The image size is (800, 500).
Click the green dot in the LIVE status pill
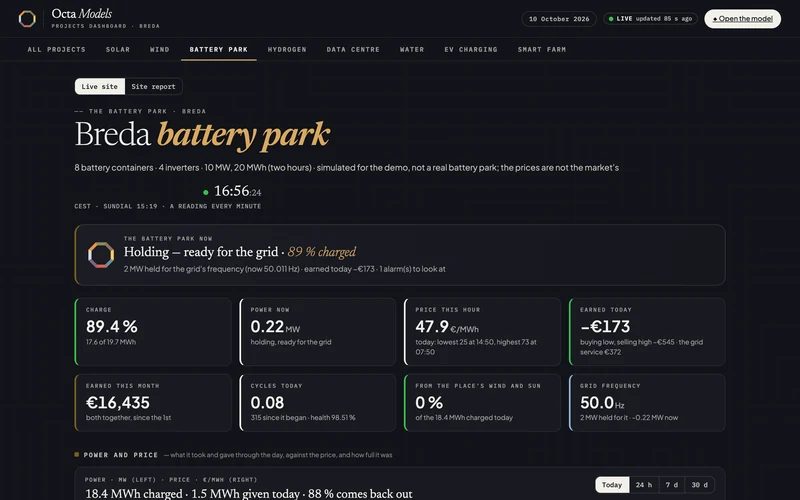point(611,19)
